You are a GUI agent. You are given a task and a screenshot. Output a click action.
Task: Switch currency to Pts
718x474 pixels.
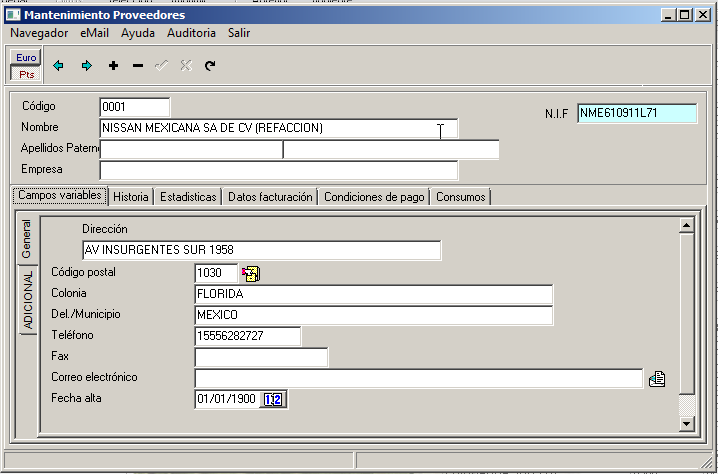coord(26,74)
